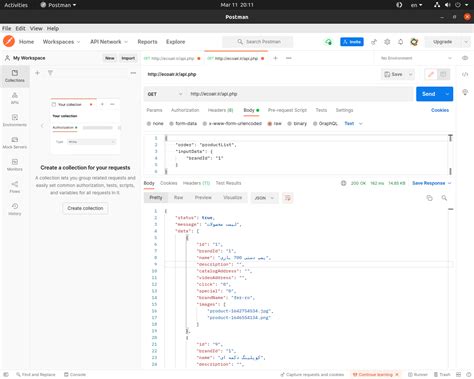This screenshot has height=379, width=474.
Task: Click the Create collection button
Action: click(85, 208)
